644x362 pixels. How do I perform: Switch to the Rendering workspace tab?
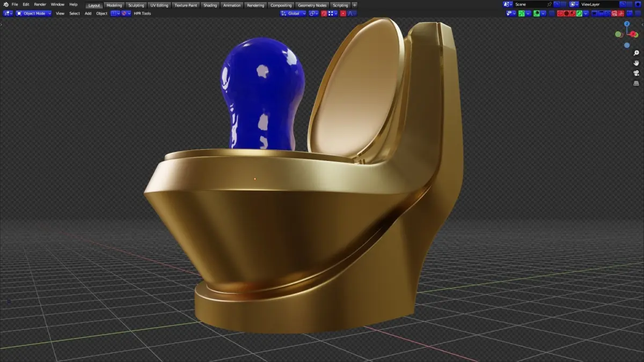[255, 5]
